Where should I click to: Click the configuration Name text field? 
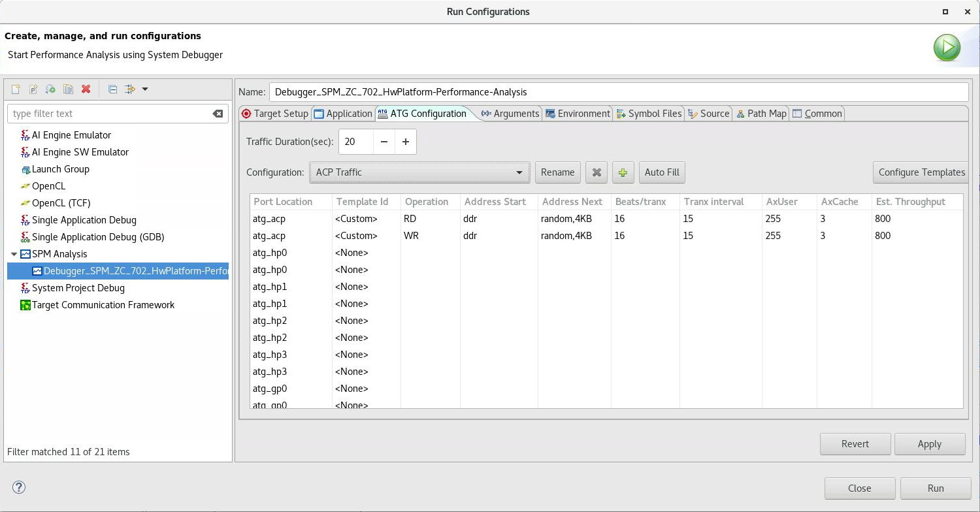[x=617, y=92]
